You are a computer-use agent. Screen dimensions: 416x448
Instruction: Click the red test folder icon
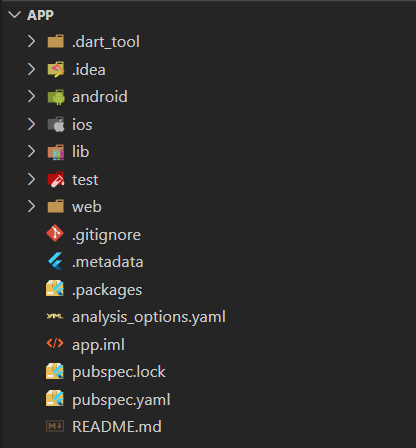[x=56, y=179]
